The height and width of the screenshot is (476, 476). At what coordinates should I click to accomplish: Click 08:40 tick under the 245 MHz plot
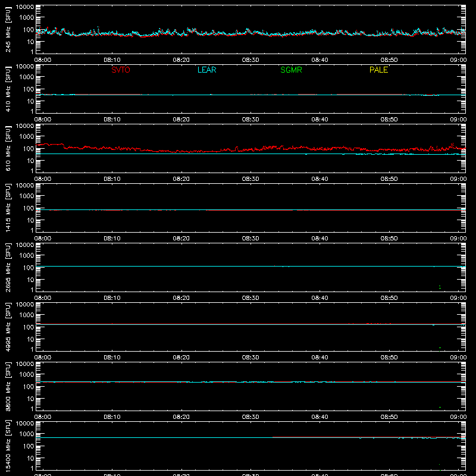[320, 60]
